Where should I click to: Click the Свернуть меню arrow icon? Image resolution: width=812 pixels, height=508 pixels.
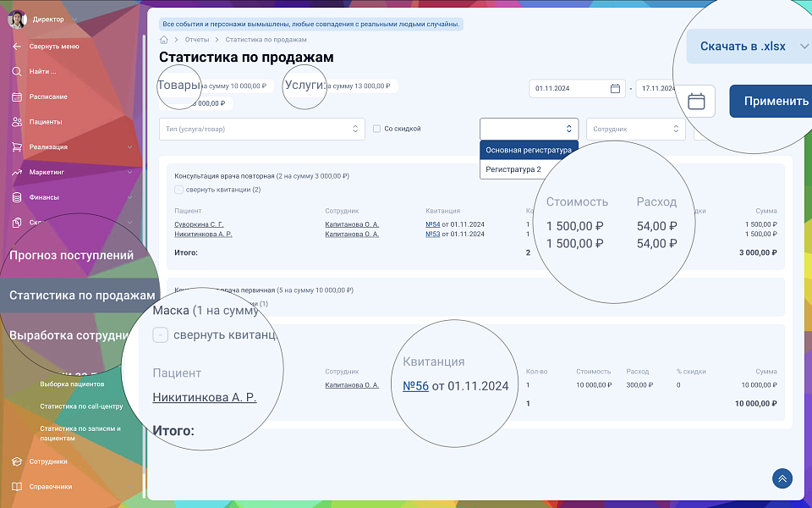16,47
